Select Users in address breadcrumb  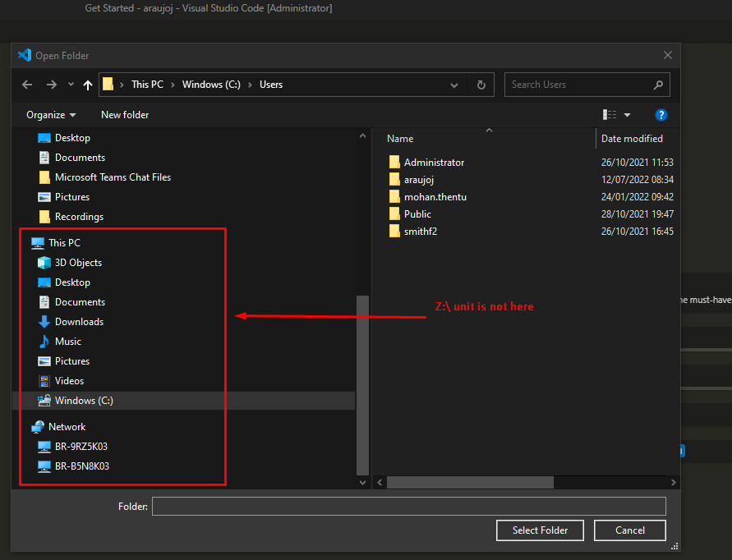[271, 85]
